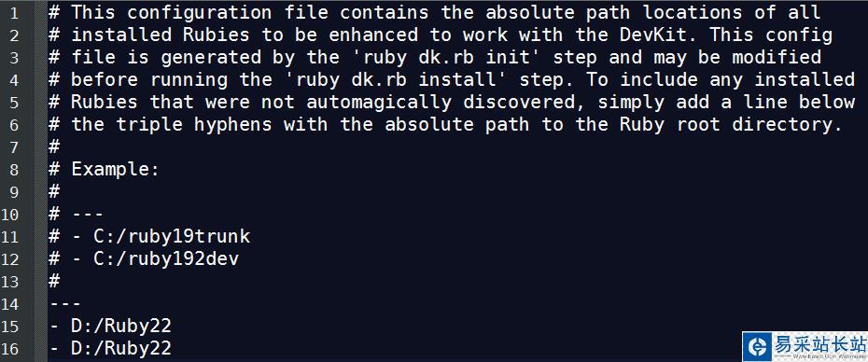This screenshot has width=868, height=362.
Task: Click the 易采站长站 watermark logo icon
Action: coord(757,347)
